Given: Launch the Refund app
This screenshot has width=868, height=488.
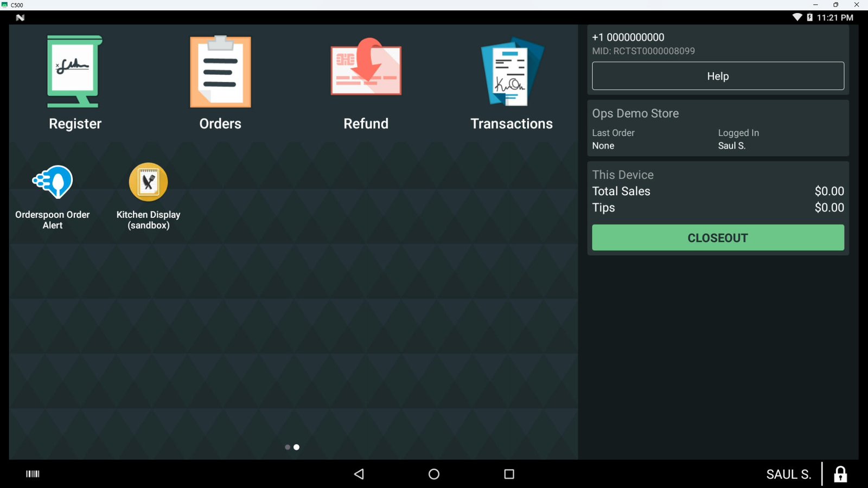Looking at the screenshot, I should (x=366, y=83).
